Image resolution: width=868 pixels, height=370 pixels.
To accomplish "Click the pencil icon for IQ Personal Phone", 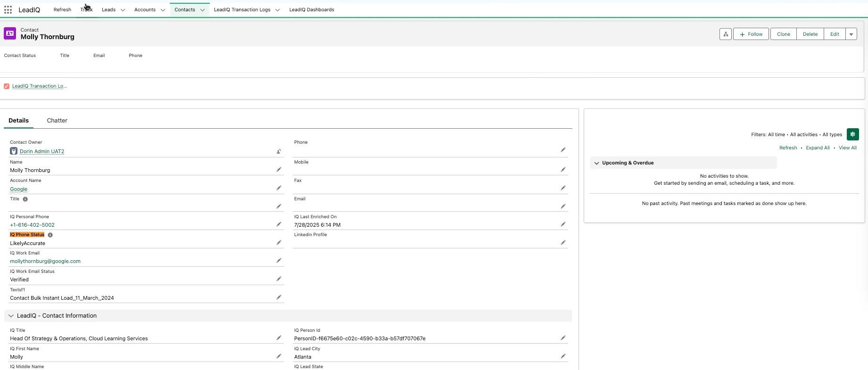I will (279, 224).
